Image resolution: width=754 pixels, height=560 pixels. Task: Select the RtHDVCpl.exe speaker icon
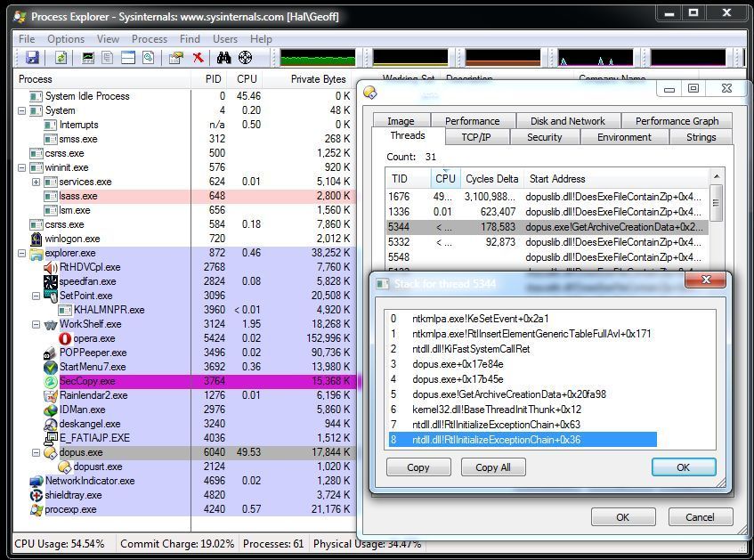click(51, 267)
